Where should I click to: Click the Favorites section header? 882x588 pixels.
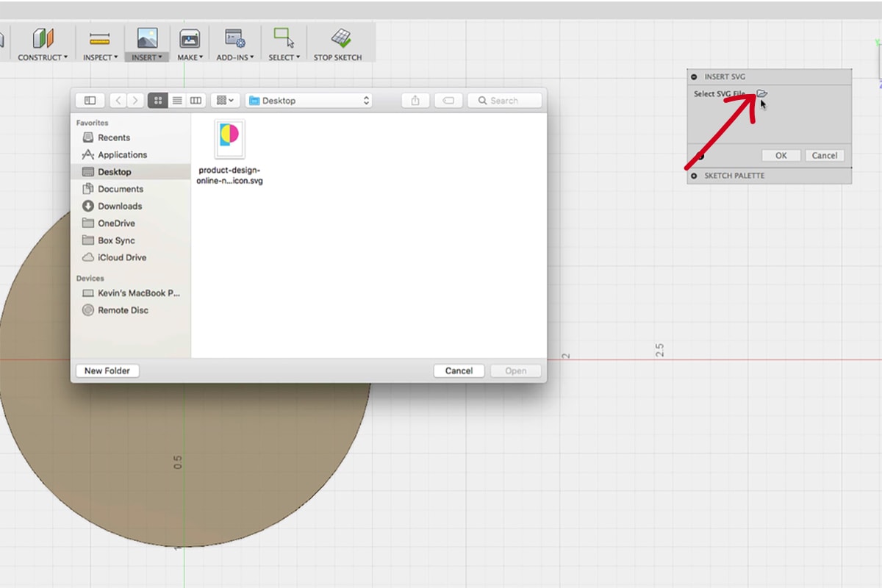tap(92, 123)
